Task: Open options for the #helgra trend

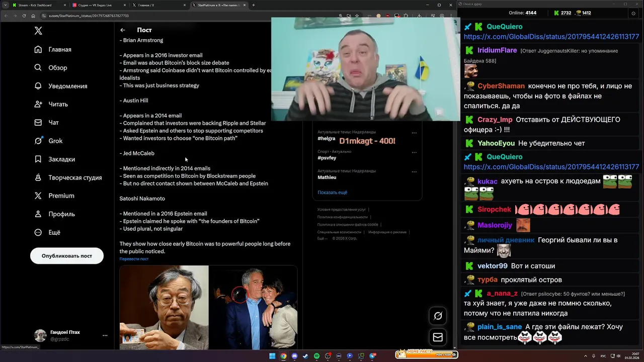Action: click(x=414, y=133)
